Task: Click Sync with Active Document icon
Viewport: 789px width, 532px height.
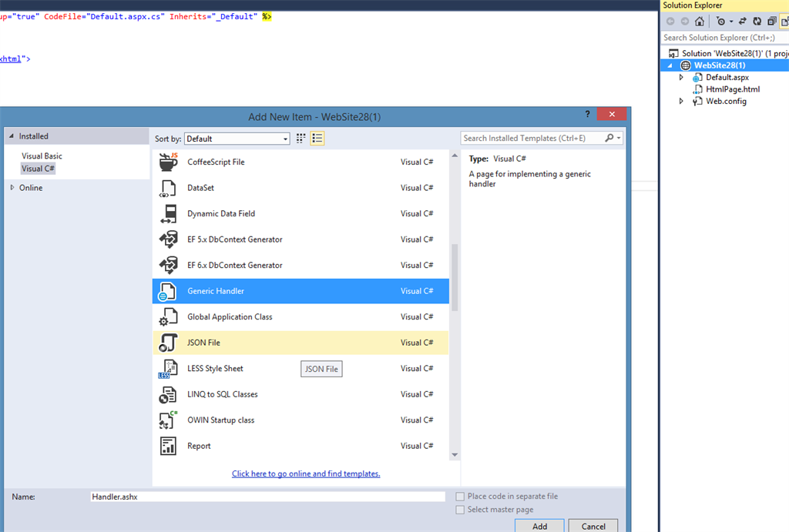Action: [742, 21]
